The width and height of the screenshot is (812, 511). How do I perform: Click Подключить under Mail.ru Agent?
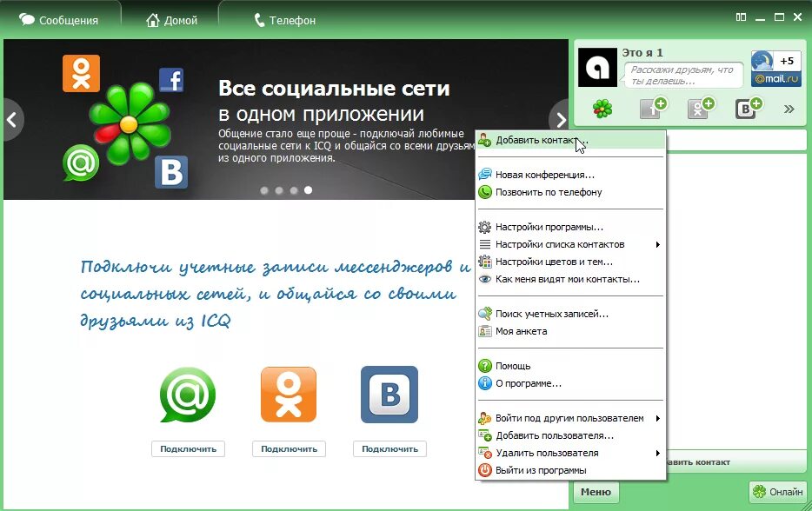pos(188,449)
